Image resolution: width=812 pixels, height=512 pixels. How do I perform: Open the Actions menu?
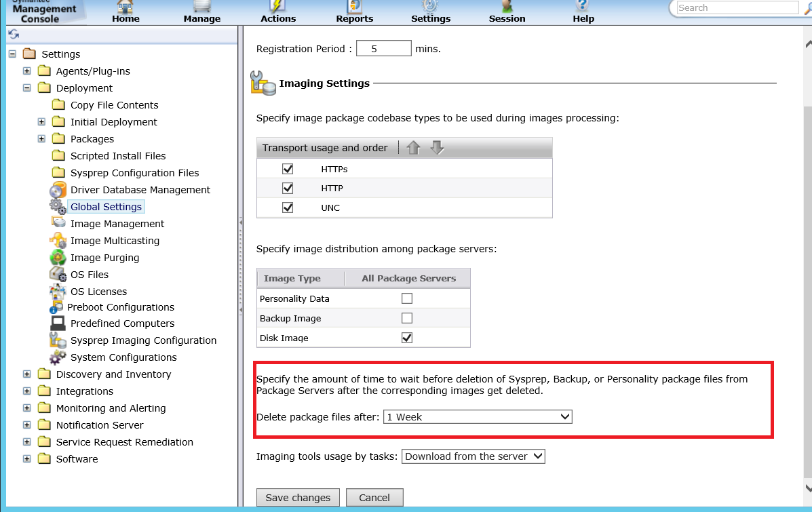point(278,12)
